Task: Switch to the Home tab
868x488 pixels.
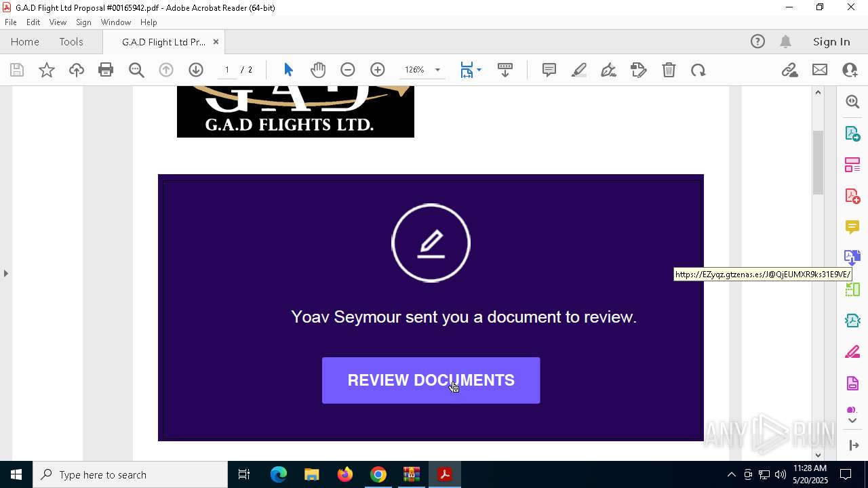Action: [25, 42]
